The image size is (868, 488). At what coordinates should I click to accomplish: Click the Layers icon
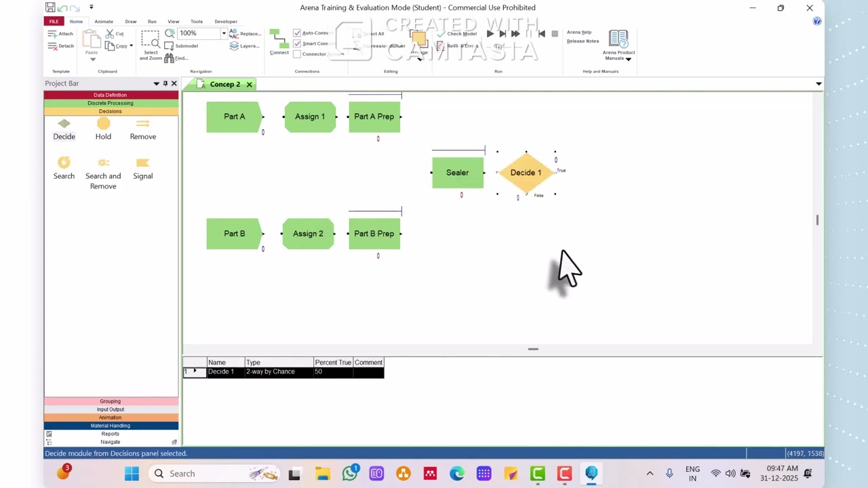tap(234, 46)
